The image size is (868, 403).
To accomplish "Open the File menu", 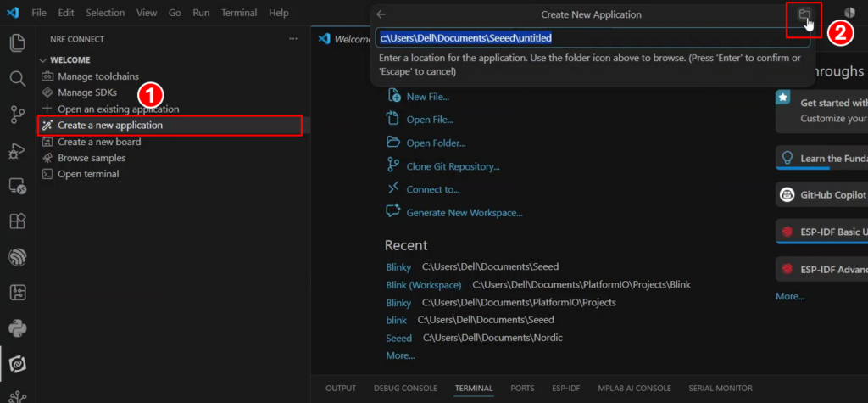I will 39,13.
